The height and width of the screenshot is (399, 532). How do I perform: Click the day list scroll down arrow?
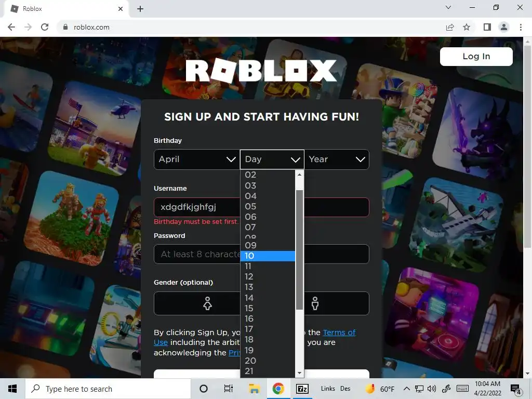tap(299, 373)
